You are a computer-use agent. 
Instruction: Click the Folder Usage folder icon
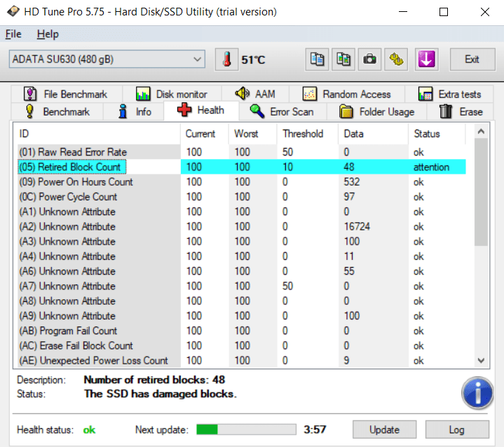coord(346,111)
